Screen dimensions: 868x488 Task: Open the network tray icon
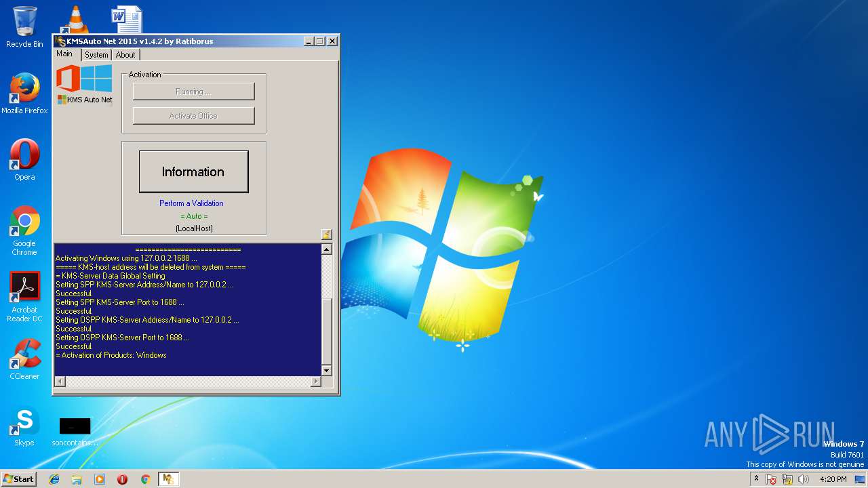pos(787,479)
